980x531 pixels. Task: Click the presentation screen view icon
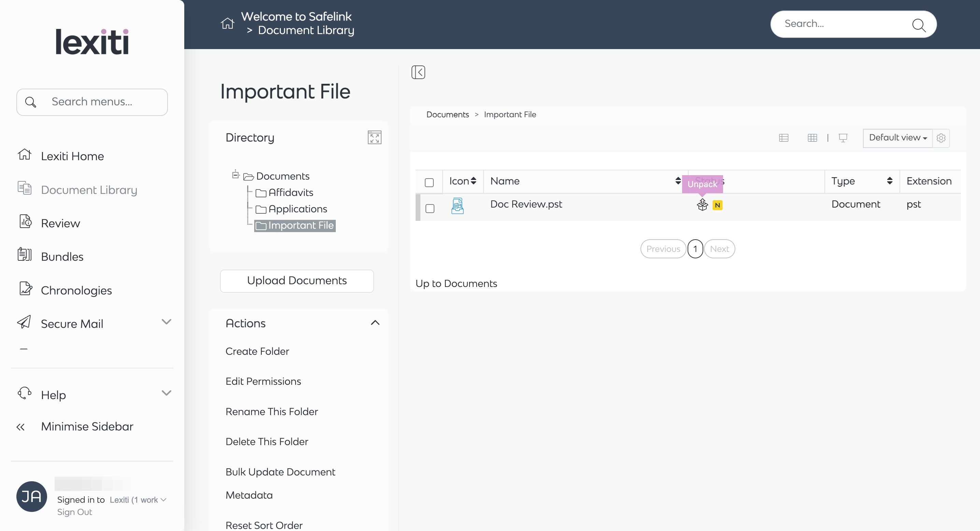pyautogui.click(x=843, y=138)
